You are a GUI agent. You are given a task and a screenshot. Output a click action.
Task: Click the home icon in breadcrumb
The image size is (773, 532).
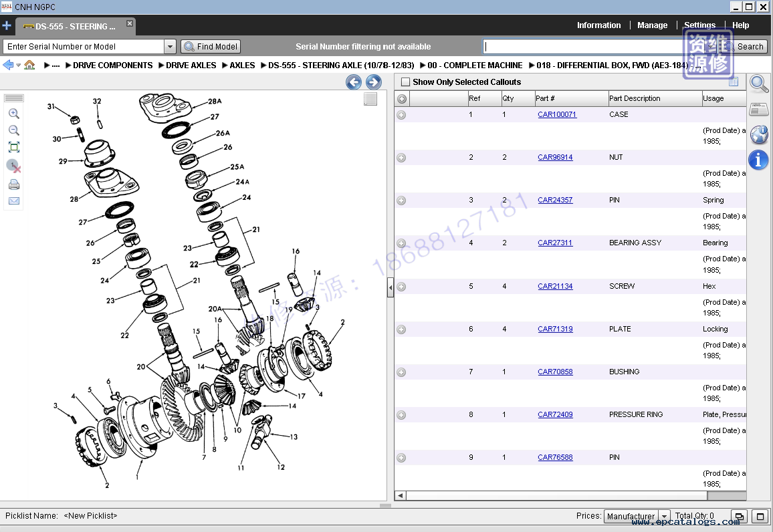(x=29, y=65)
